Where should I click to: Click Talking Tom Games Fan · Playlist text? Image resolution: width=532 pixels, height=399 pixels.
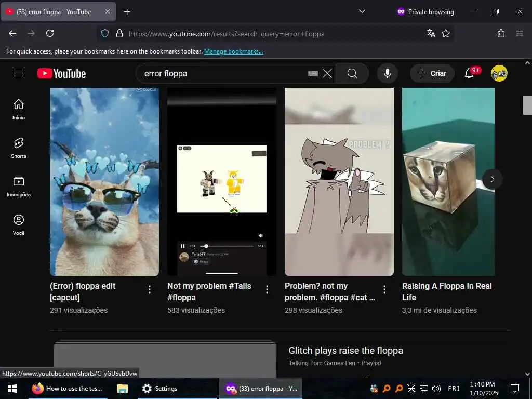pyautogui.click(x=335, y=363)
